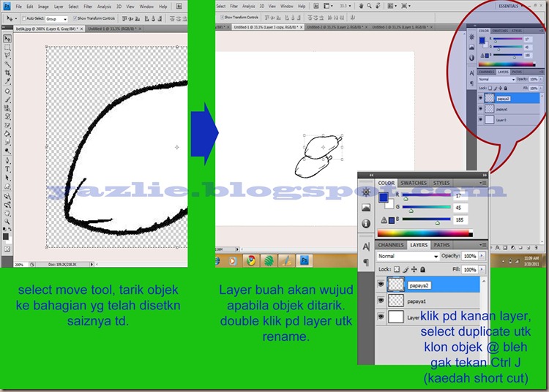Open Info panel icon in enlarged dock
The width and height of the screenshot is (549, 392).
tap(366, 223)
